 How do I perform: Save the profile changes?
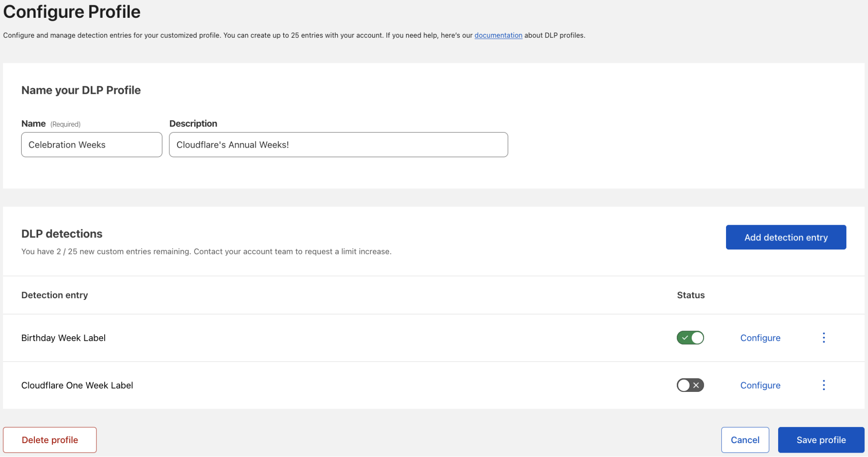[x=821, y=440]
